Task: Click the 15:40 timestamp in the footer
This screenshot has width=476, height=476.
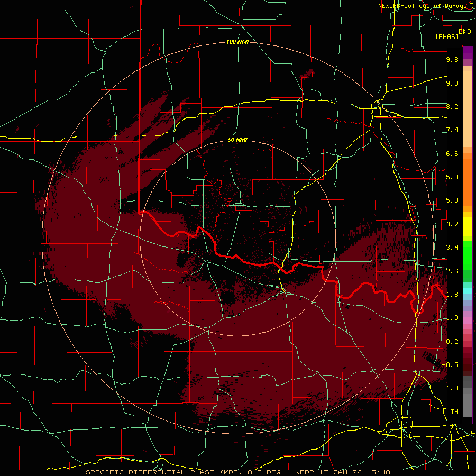Action: pyautogui.click(x=378, y=472)
